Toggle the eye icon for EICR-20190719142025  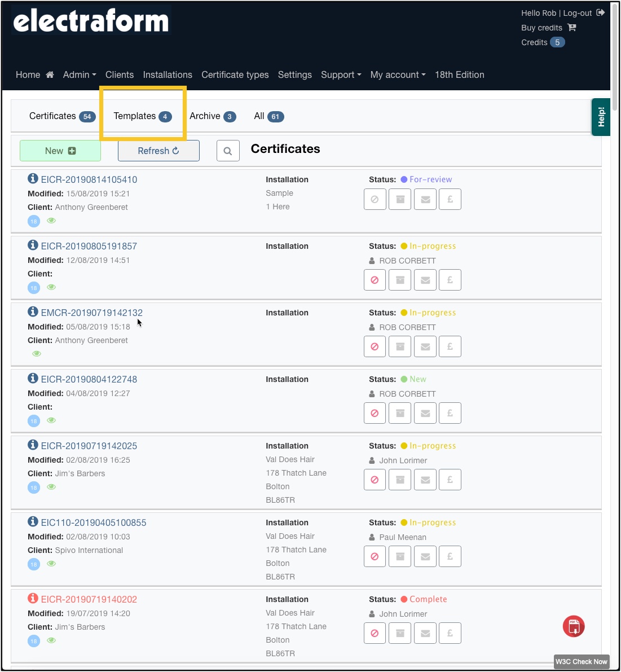pyautogui.click(x=51, y=487)
